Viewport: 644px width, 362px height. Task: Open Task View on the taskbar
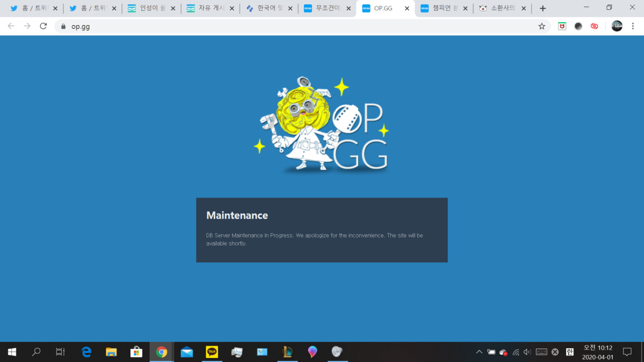[x=60, y=352]
